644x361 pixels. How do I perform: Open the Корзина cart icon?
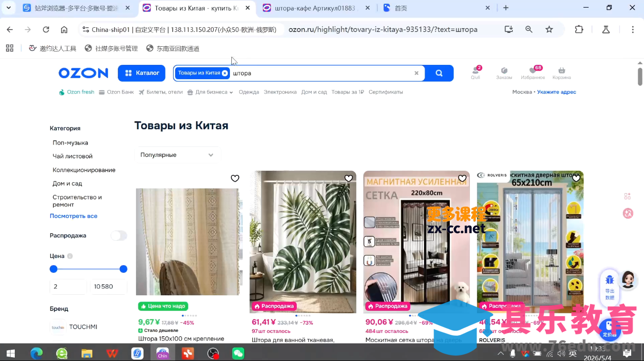click(561, 72)
